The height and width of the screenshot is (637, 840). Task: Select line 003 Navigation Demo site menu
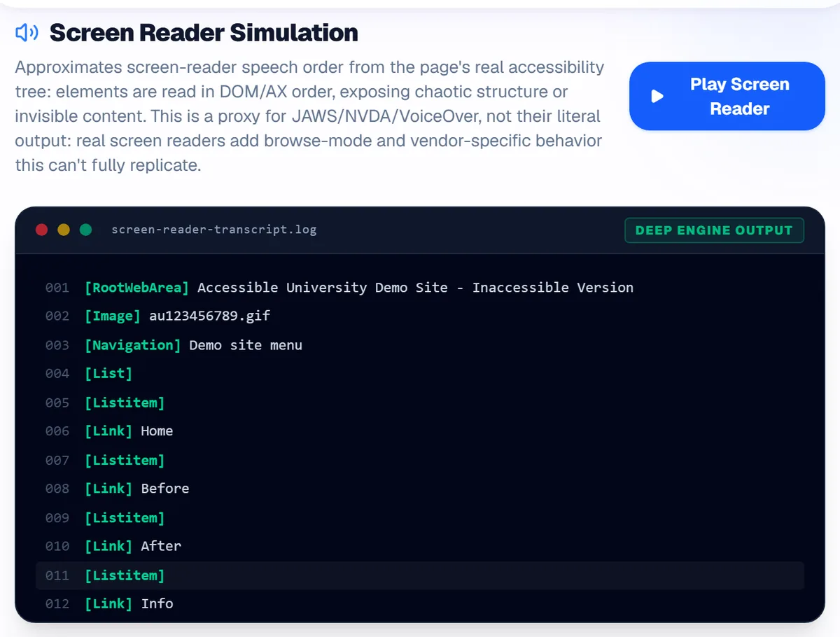pyautogui.click(x=420, y=345)
